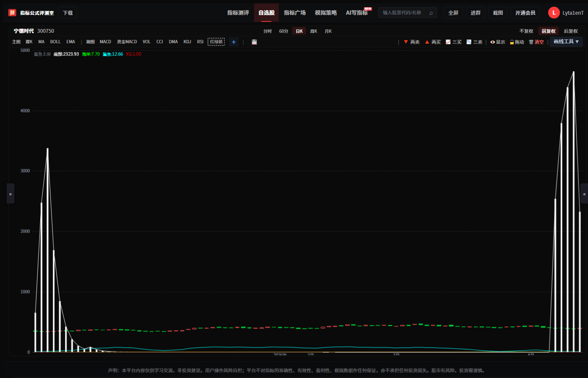Apply the DMA sub indicator

pyautogui.click(x=173, y=42)
